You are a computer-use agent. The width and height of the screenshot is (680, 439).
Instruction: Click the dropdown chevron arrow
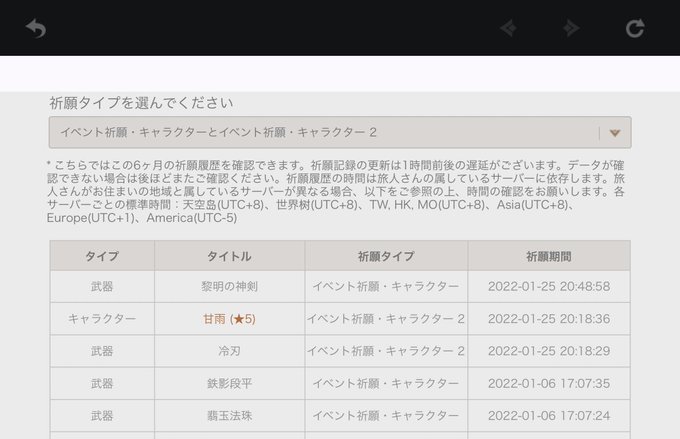click(x=615, y=133)
